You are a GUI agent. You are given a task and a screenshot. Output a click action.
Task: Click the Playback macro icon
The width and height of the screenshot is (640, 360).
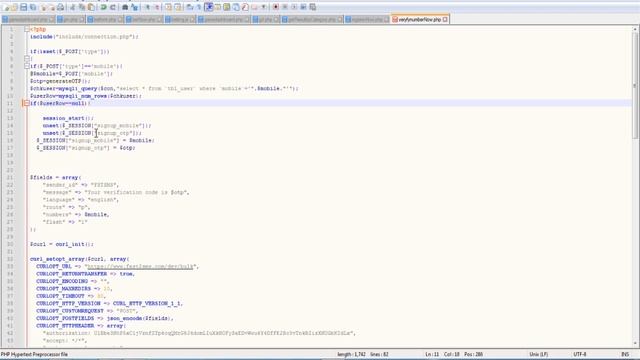[294, 7]
